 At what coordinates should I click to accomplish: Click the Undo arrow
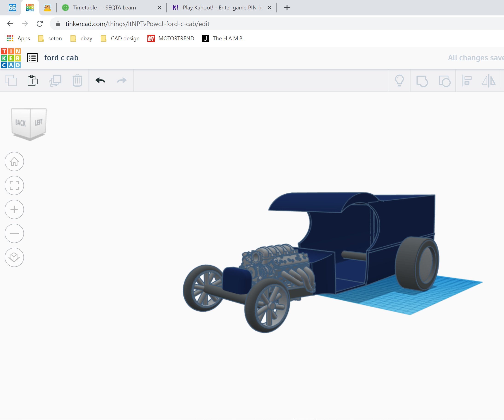tap(100, 80)
